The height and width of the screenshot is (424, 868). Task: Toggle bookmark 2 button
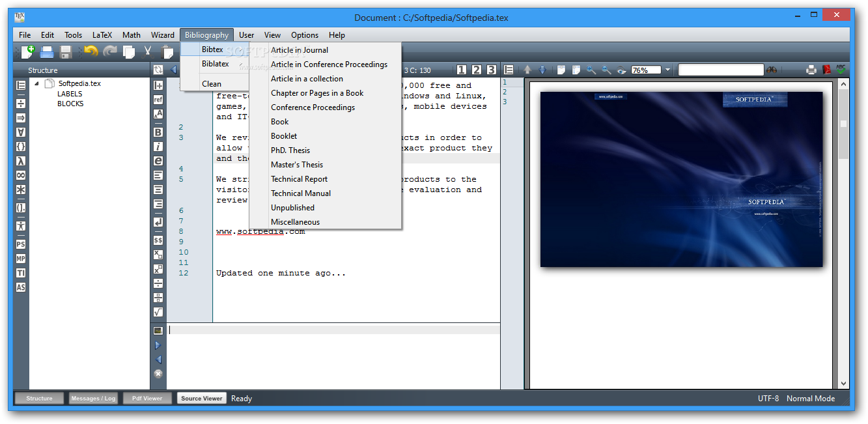(x=477, y=70)
